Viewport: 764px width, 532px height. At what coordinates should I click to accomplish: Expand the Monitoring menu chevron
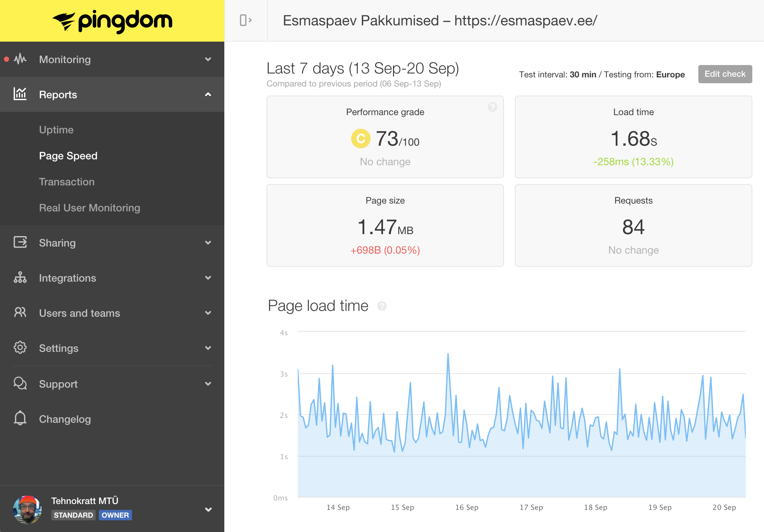208,59
